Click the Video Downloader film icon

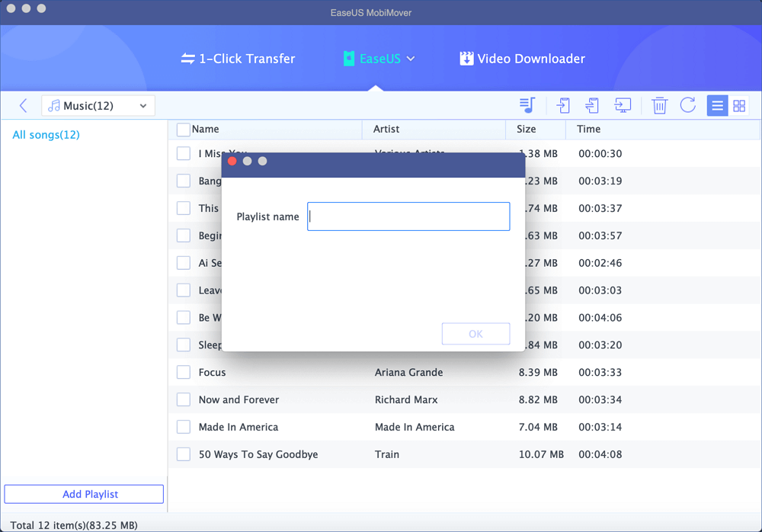[466, 59]
